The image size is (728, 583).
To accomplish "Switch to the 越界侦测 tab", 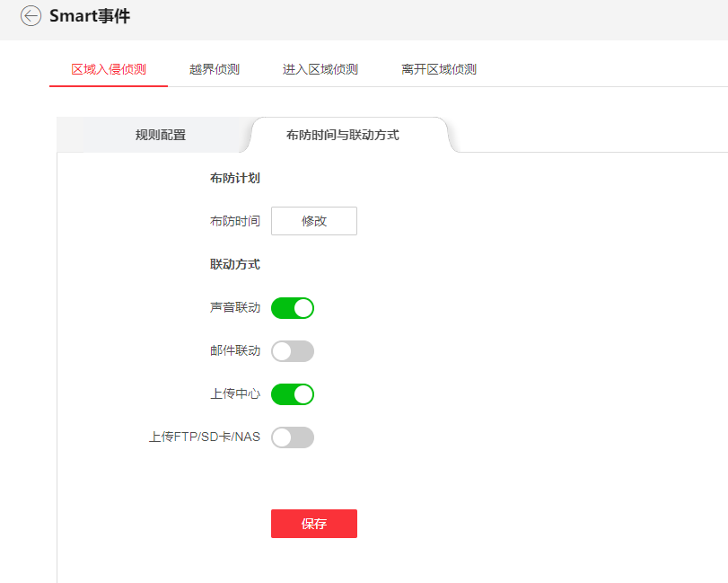I will (215, 70).
